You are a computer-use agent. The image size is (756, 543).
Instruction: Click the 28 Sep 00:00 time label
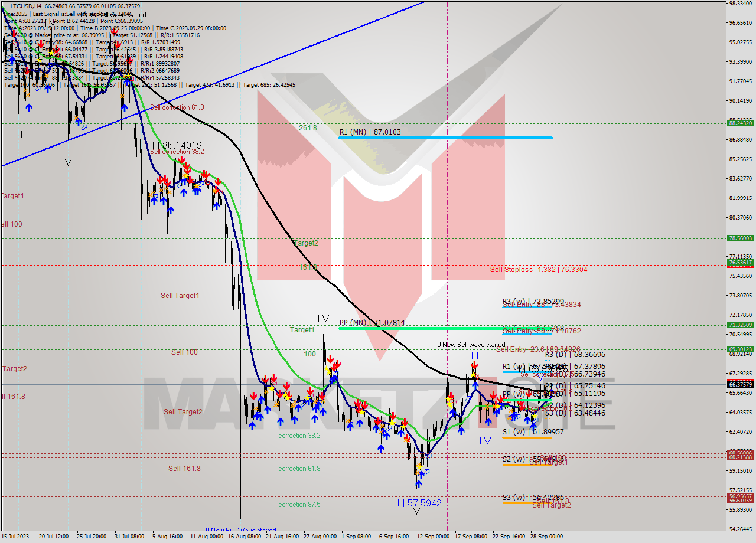tap(546, 537)
